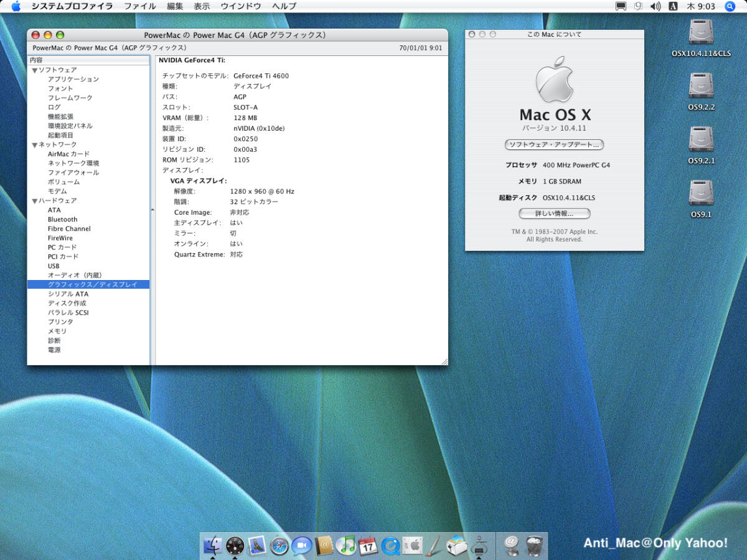The height and width of the screenshot is (560, 747).
Task: Collapse the ソフトウェア tree section
Action: click(35, 70)
